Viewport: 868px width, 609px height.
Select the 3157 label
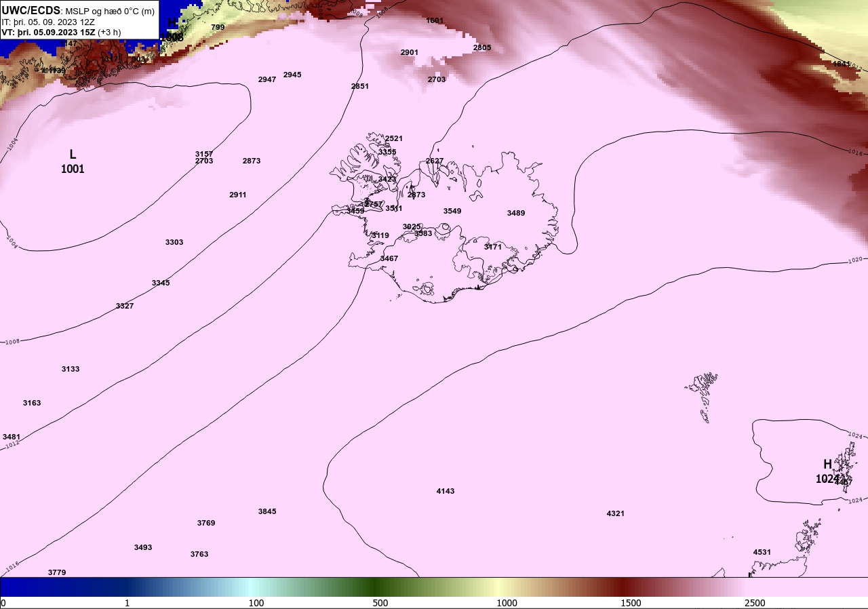coord(204,154)
